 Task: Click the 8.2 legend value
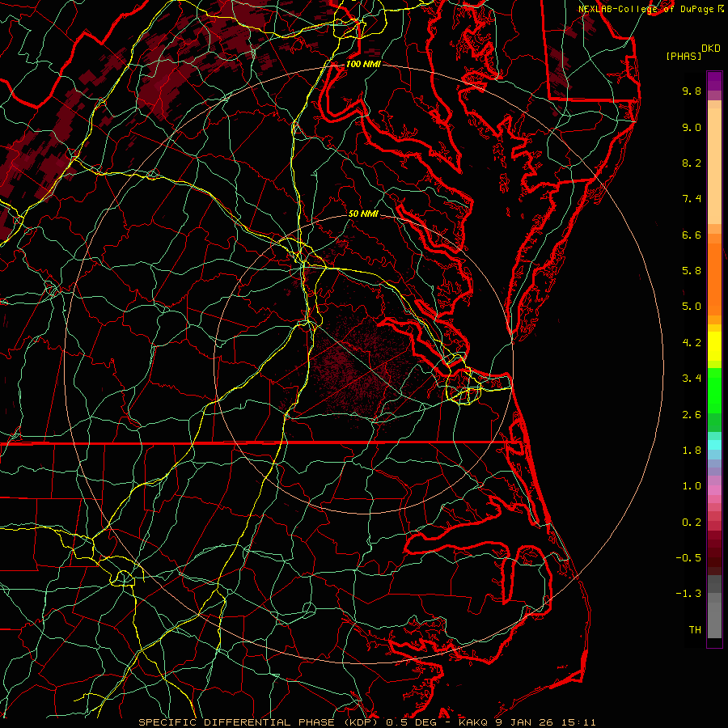tap(692, 163)
